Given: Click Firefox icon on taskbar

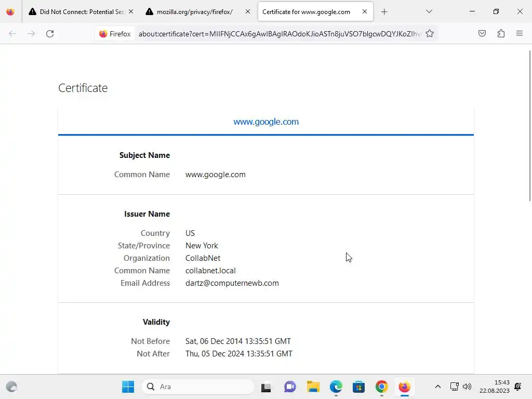Looking at the screenshot, I should (404, 387).
